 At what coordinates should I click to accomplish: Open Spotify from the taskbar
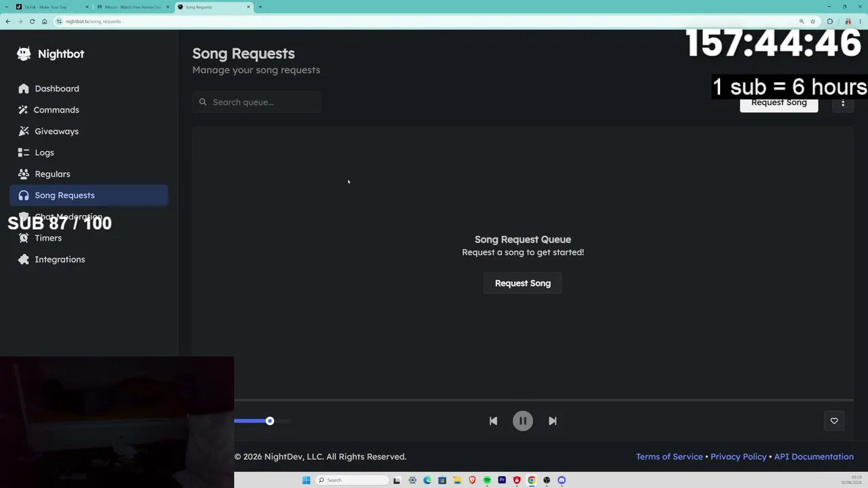(487, 481)
